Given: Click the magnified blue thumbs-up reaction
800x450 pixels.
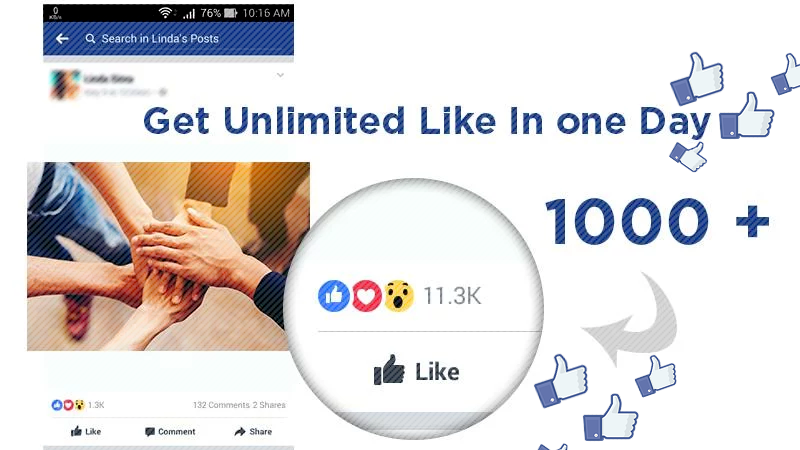Looking at the screenshot, I should [334, 295].
